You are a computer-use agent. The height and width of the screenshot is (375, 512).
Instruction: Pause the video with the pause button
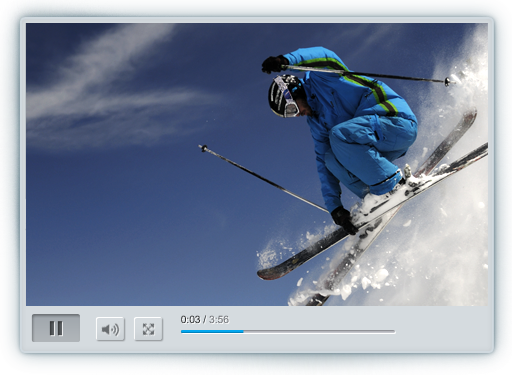(x=56, y=328)
